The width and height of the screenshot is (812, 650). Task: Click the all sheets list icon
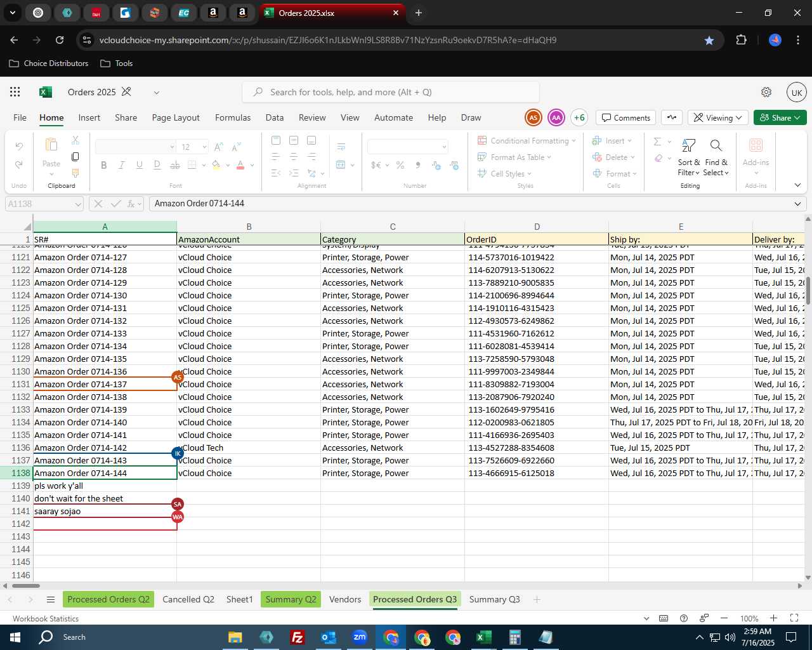51,600
